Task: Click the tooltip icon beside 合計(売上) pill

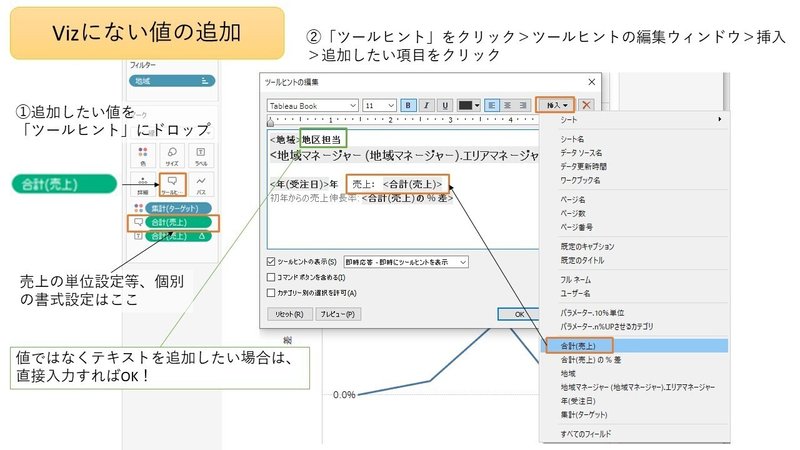Action: [138, 222]
